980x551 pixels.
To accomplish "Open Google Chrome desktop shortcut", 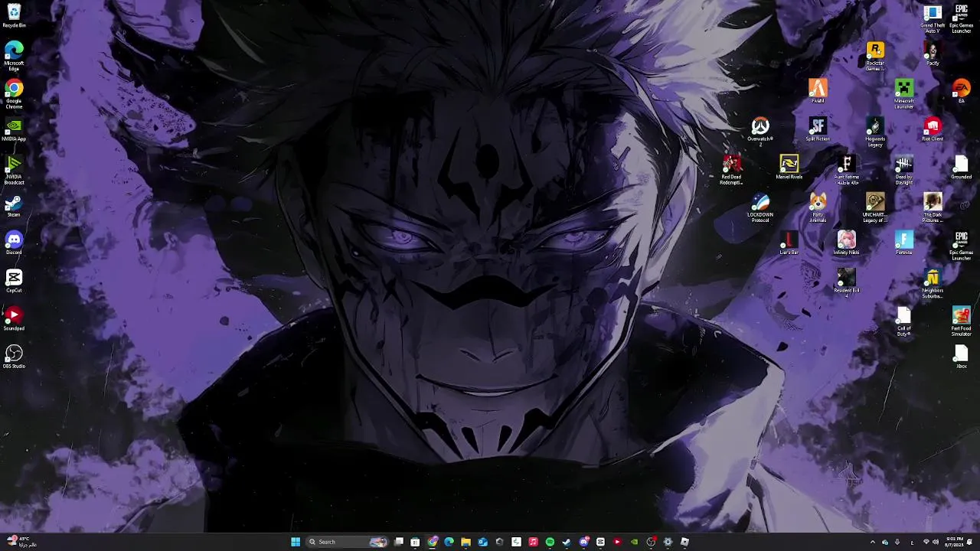I will coord(14,95).
